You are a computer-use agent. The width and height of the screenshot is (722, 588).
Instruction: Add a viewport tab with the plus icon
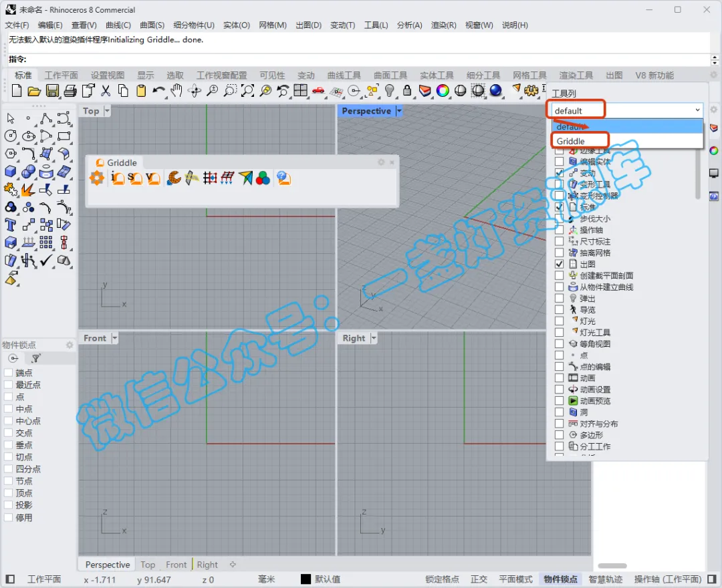233,564
